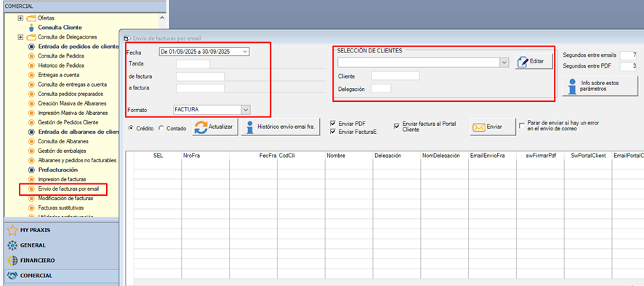Open the Fecha date range dropdown
The width and height of the screenshot is (644, 286).
(245, 52)
